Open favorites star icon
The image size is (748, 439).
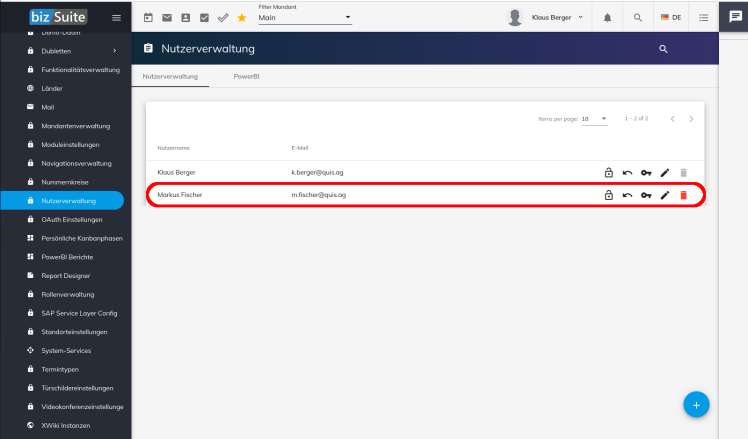coord(242,18)
